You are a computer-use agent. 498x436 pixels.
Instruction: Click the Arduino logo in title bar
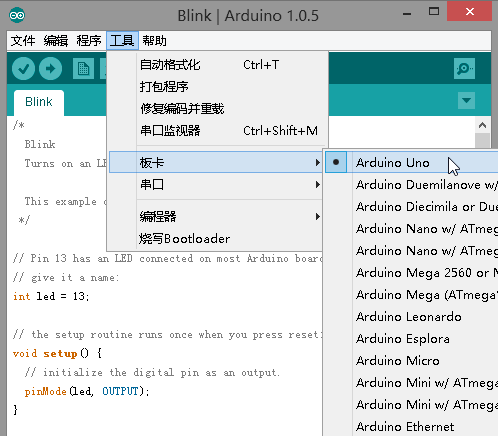pos(17,15)
